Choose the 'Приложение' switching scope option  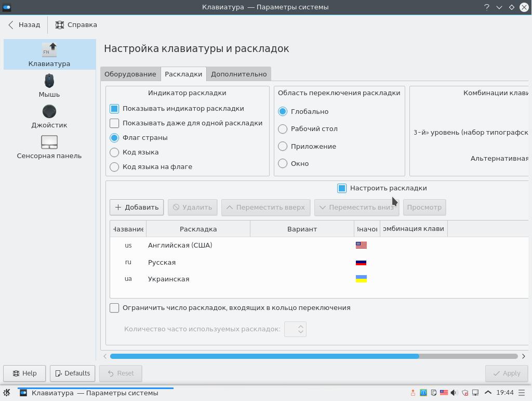tap(283, 146)
